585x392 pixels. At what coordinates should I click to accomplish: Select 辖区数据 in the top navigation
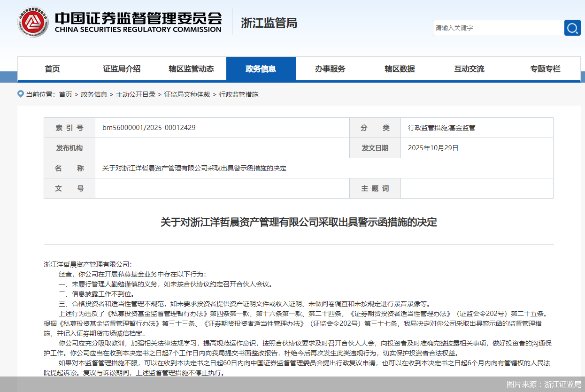(400, 69)
